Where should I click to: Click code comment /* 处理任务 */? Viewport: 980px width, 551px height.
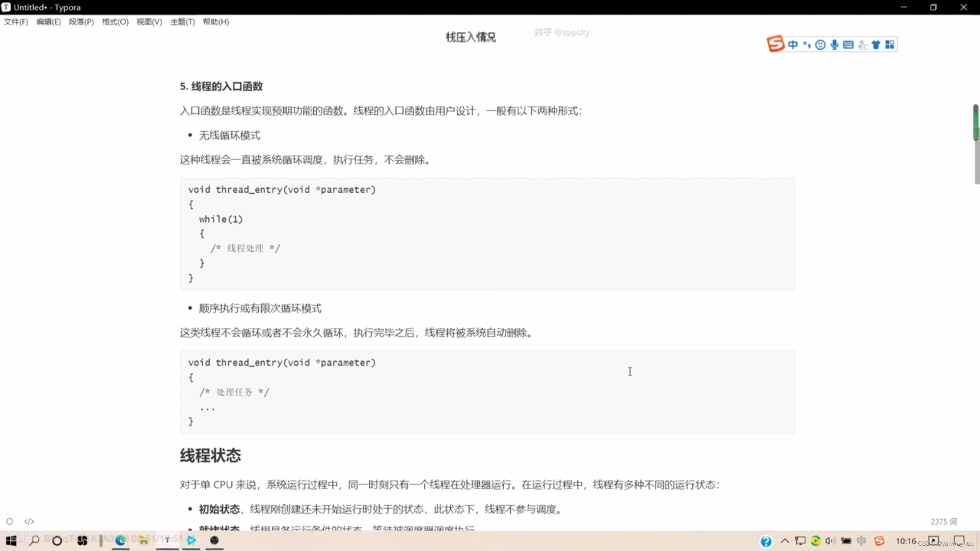pyautogui.click(x=234, y=392)
